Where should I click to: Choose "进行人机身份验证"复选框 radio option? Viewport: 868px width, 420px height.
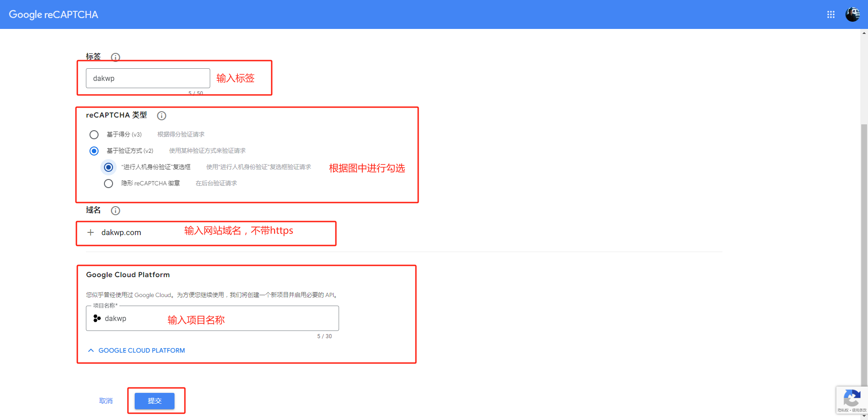(x=108, y=167)
